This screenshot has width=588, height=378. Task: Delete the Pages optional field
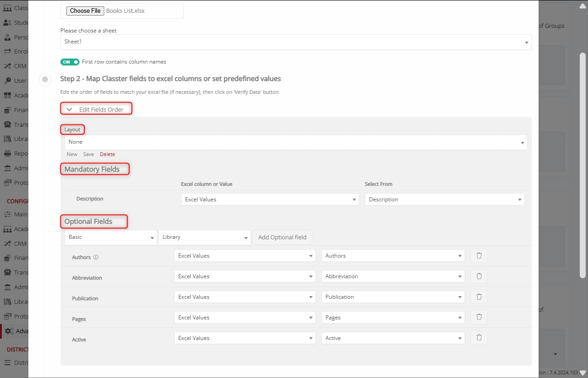point(479,318)
